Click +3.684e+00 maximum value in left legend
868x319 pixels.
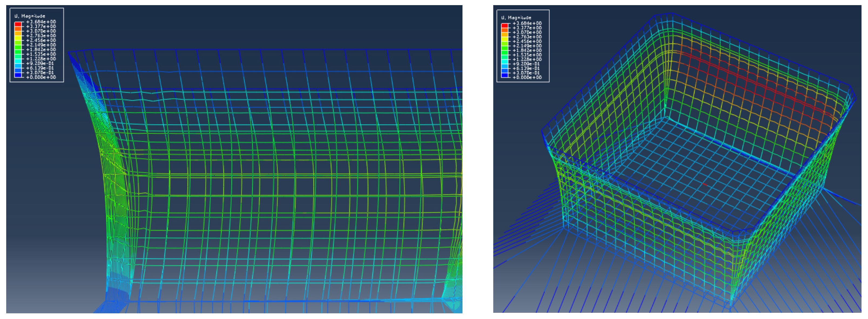click(x=41, y=22)
